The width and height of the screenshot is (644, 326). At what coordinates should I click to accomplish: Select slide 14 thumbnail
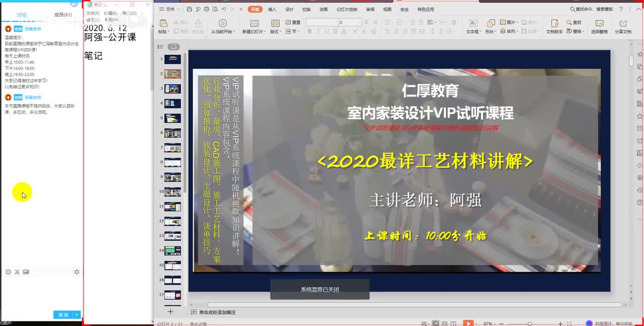pyautogui.click(x=173, y=251)
